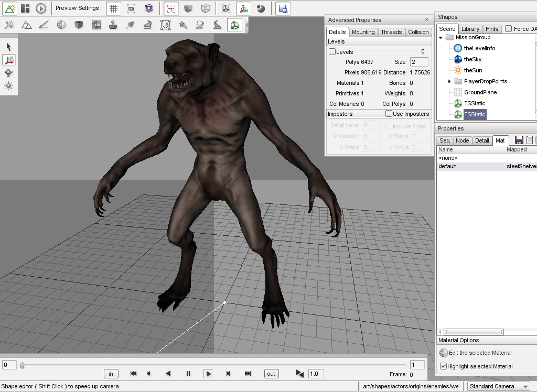This screenshot has height=392, width=537.
Task: Open the World Editor icon
Action: pos(9,8)
